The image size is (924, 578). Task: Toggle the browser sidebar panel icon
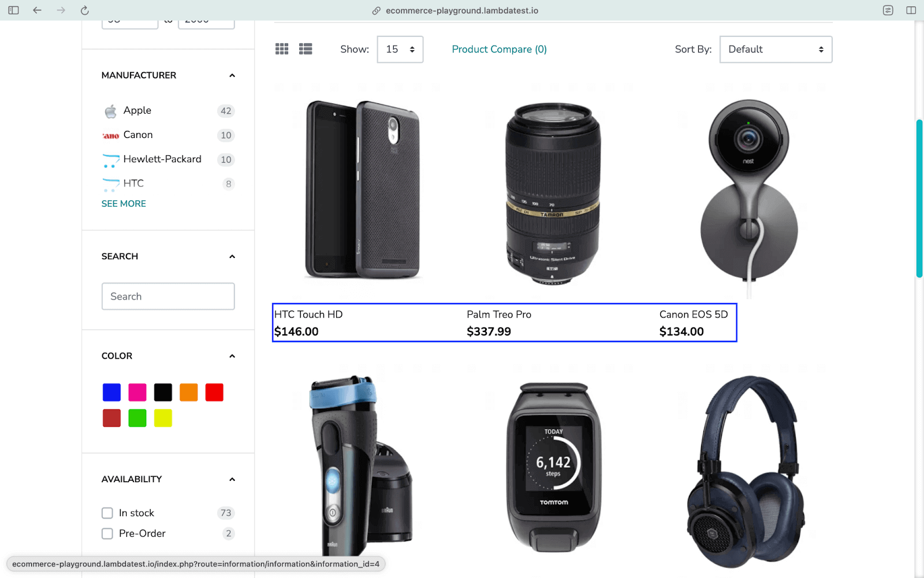click(14, 10)
